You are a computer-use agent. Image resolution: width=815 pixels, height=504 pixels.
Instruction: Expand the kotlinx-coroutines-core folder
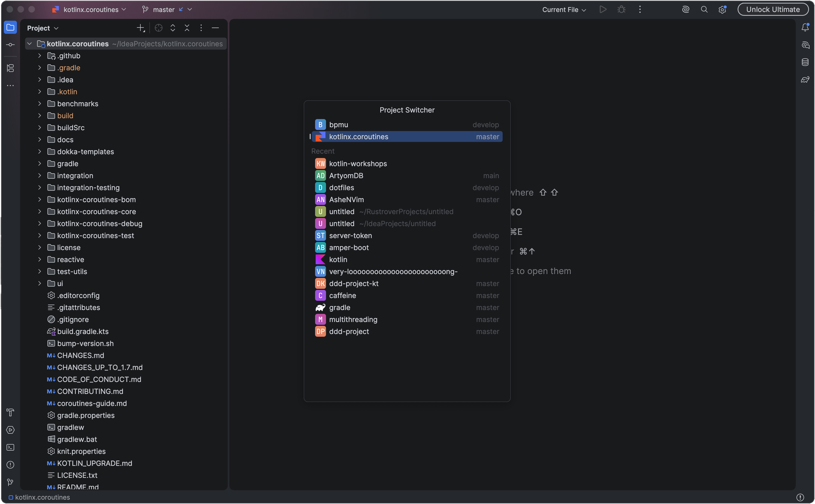[39, 212]
